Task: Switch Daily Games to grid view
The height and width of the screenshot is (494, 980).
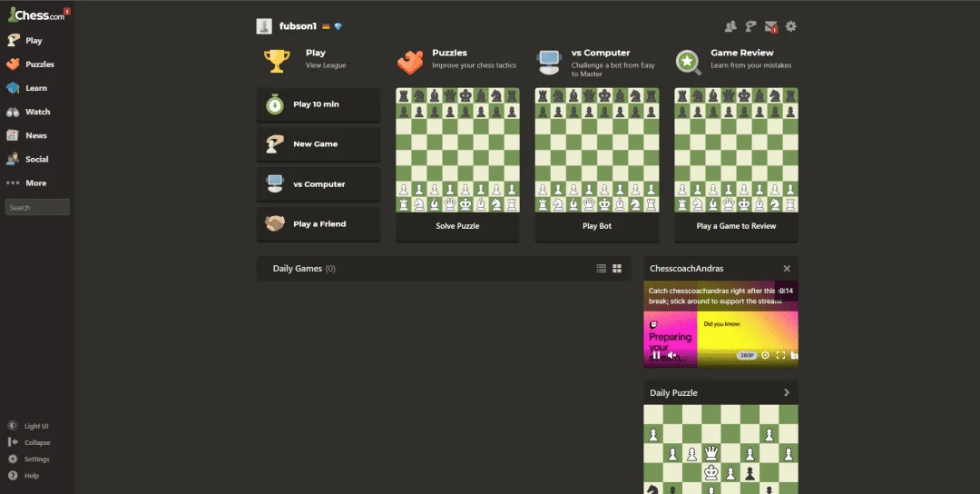Action: pos(617,268)
